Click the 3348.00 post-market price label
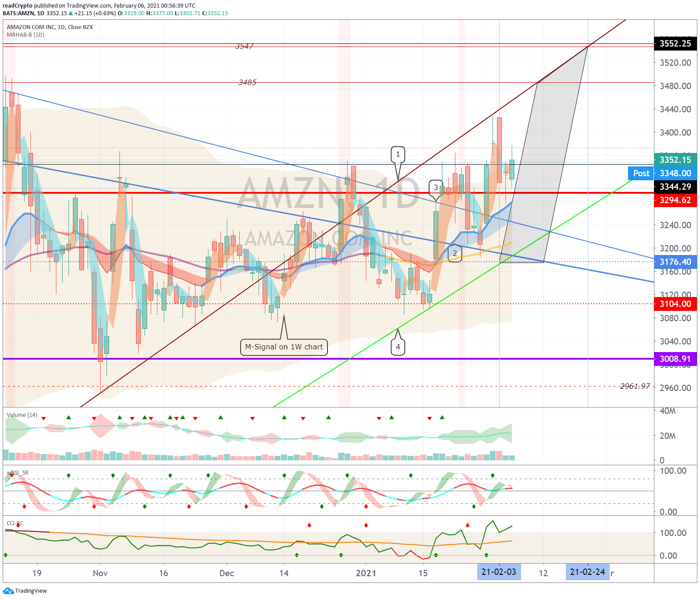 click(675, 173)
